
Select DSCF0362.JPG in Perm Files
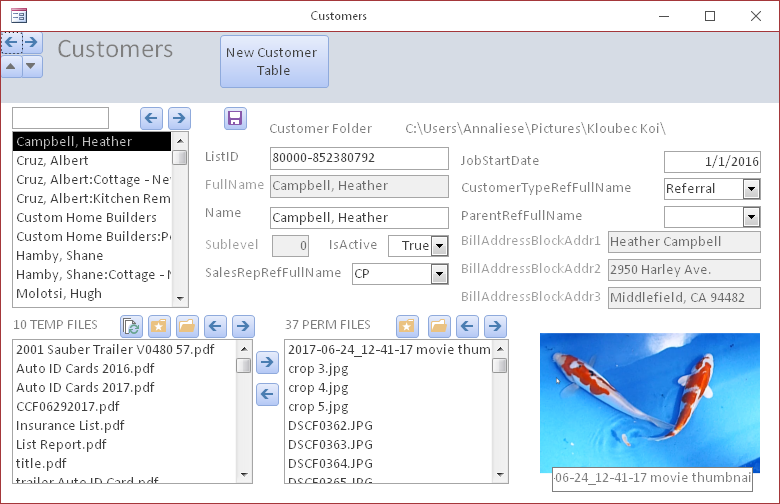tap(389, 425)
